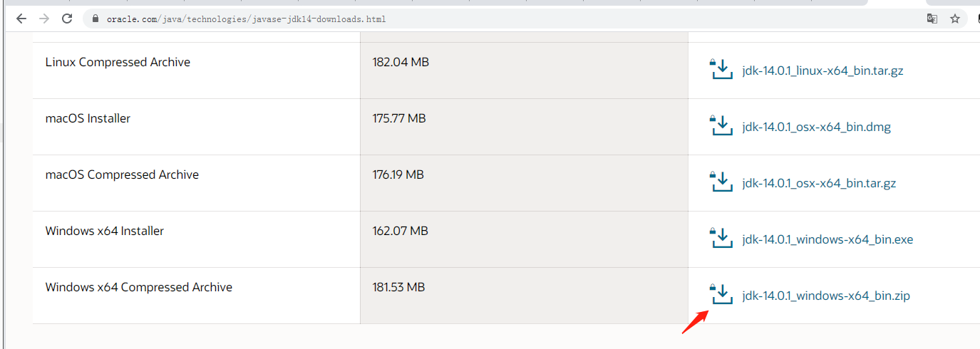Screen dimensions: 980x349
Task: Open jdk-14.0.1_windows-x64_bin.exe link
Action: 827,239
